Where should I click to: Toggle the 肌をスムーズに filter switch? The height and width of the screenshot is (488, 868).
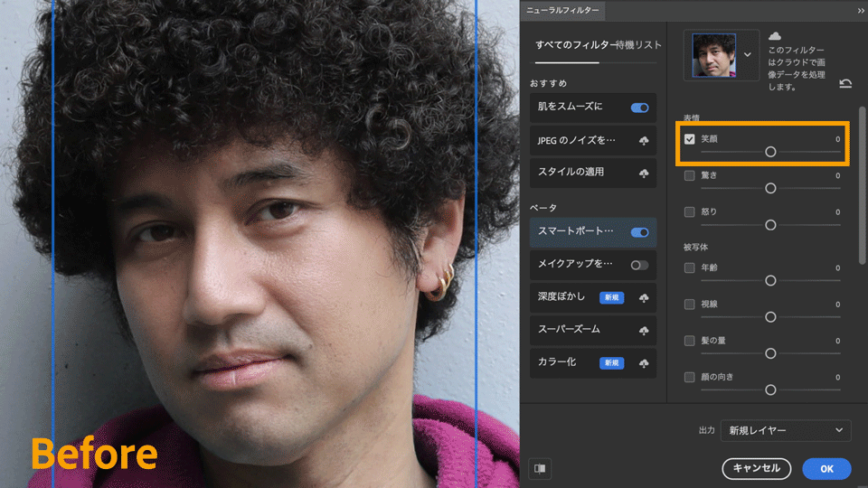[x=639, y=108]
